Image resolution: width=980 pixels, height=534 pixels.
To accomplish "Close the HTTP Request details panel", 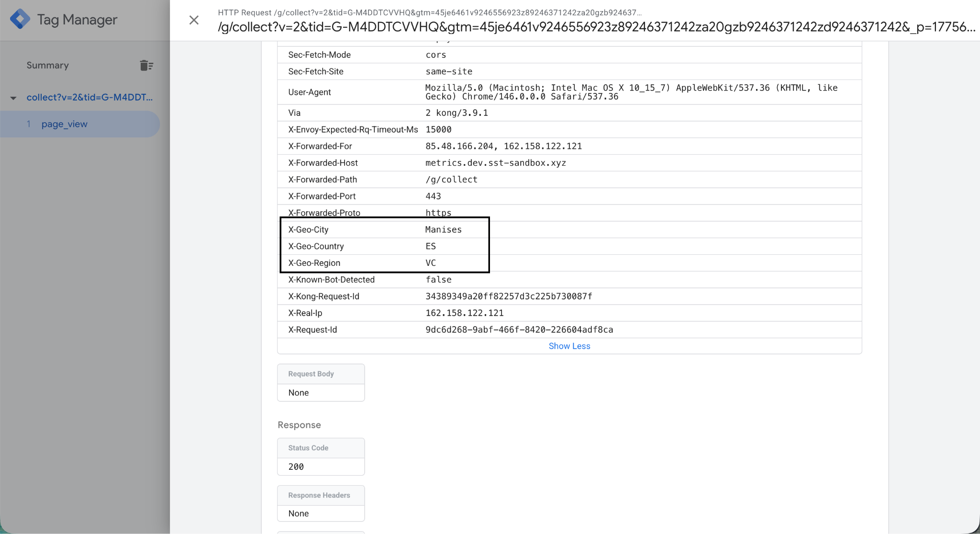I will point(194,20).
